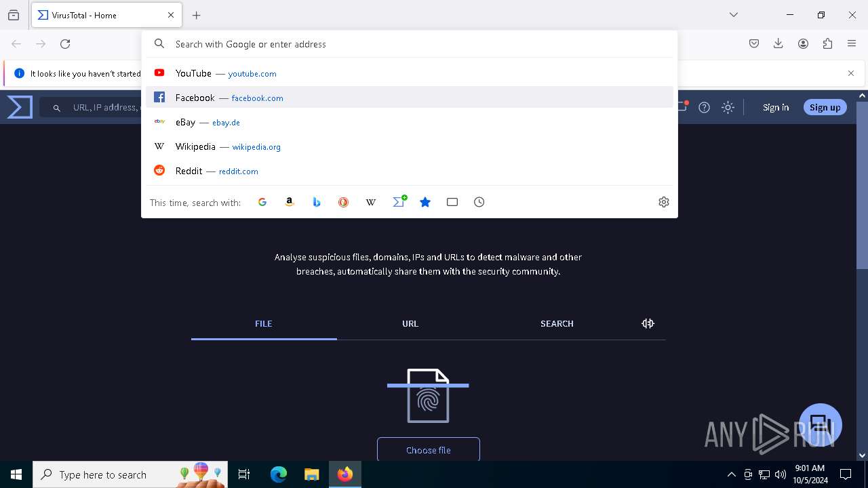This screenshot has height=488, width=868.
Task: Switch to the URL tab
Action: click(410, 324)
